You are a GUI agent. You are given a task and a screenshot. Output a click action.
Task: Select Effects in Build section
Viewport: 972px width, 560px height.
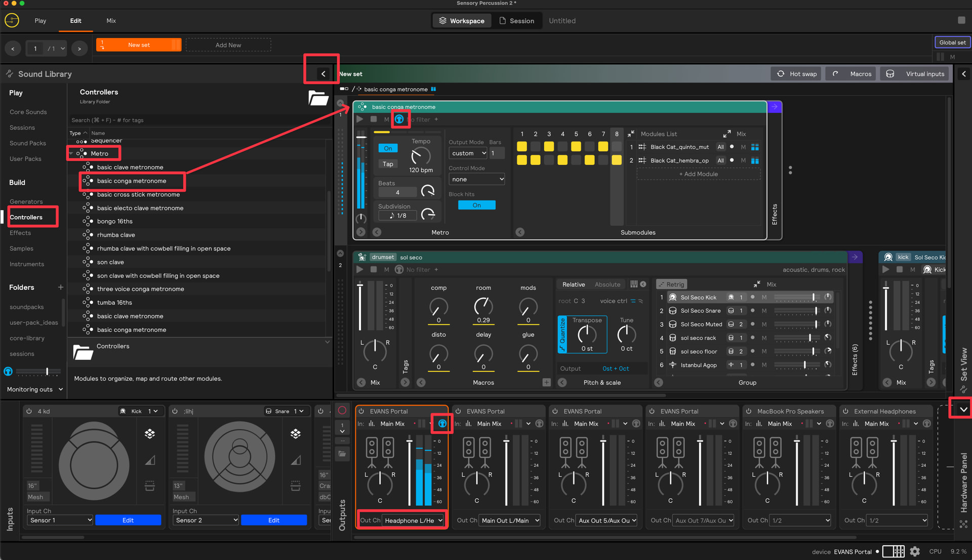(20, 233)
